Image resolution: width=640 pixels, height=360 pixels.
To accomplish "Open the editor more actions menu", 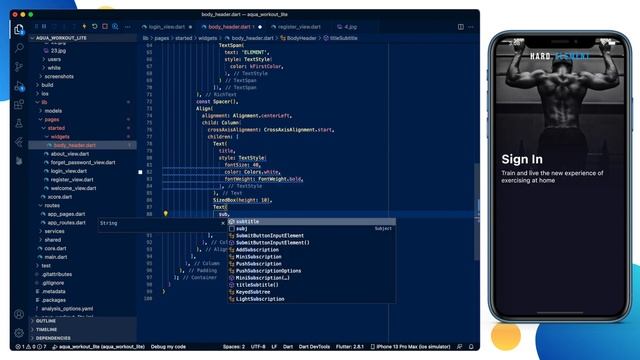I will [x=471, y=27].
